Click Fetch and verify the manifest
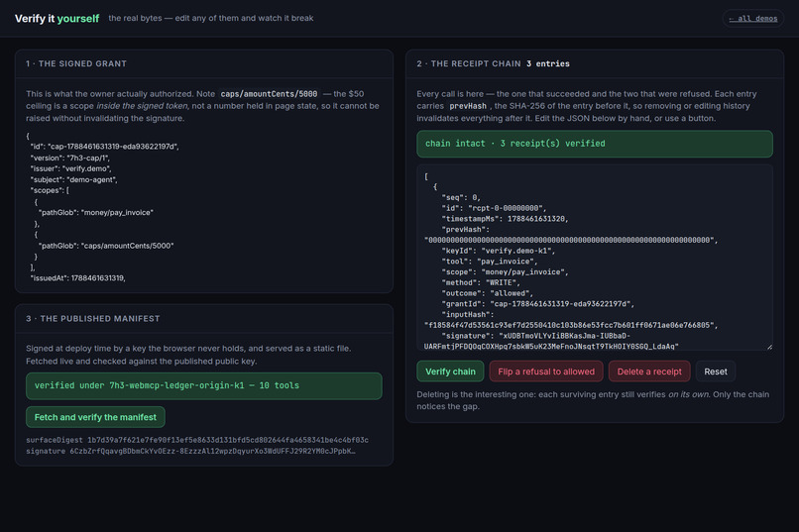The image size is (799, 532). point(95,417)
